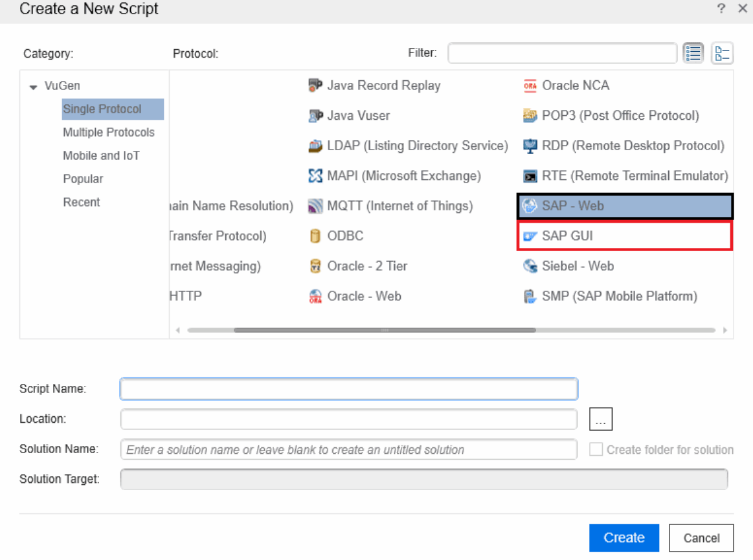The image size is (753, 560).
Task: Click the Oracle - Web icon
Action: click(x=315, y=297)
